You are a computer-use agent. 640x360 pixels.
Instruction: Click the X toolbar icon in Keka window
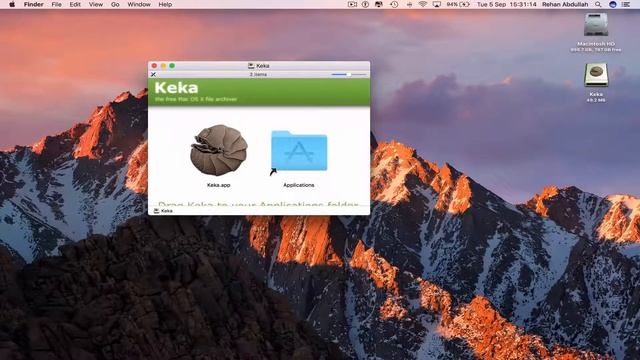click(x=153, y=74)
